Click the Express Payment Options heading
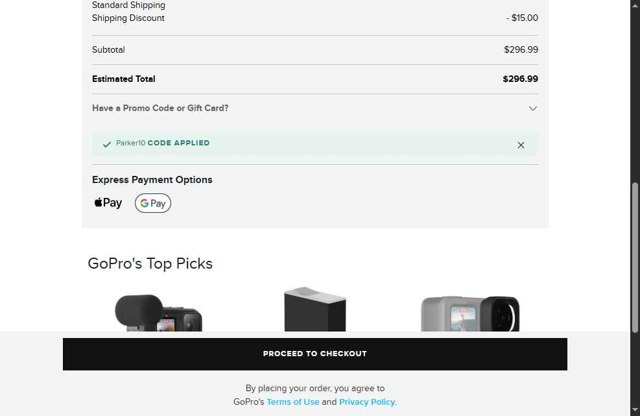The image size is (640, 416). pyautogui.click(x=152, y=180)
